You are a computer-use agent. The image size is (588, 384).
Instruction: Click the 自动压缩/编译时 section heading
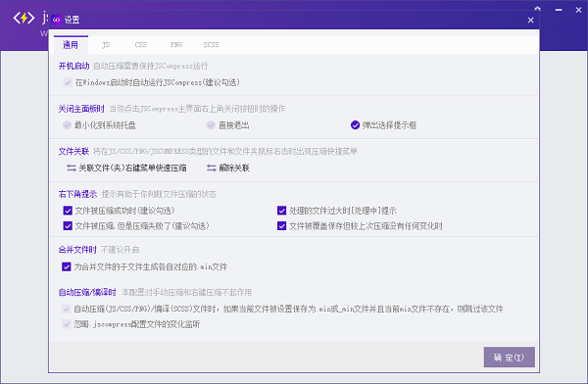point(87,292)
